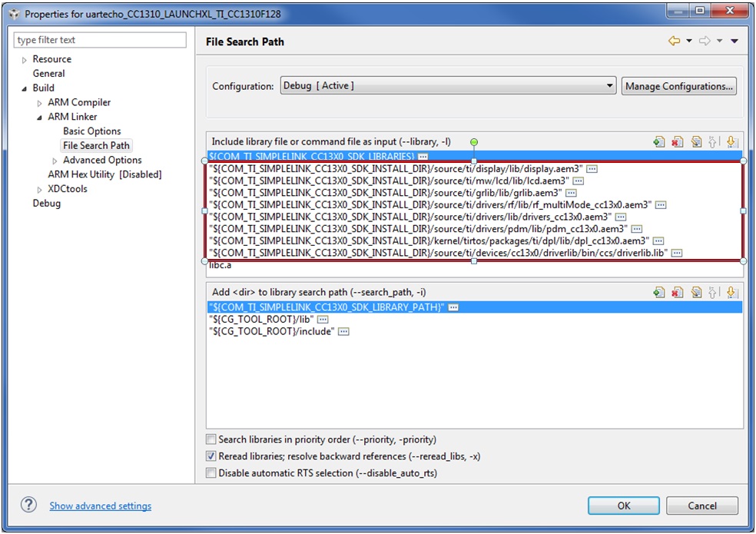The width and height of the screenshot is (756, 534).
Task: Click Add icon for library search path
Action: [x=658, y=292]
